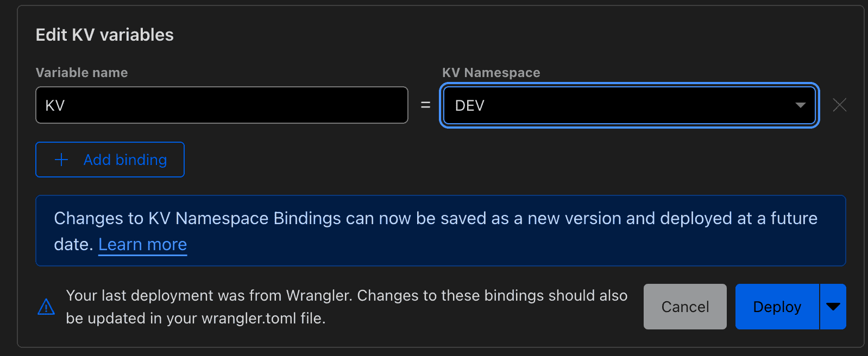Click the Edit KV variables heading
868x356 pixels.
(x=104, y=35)
